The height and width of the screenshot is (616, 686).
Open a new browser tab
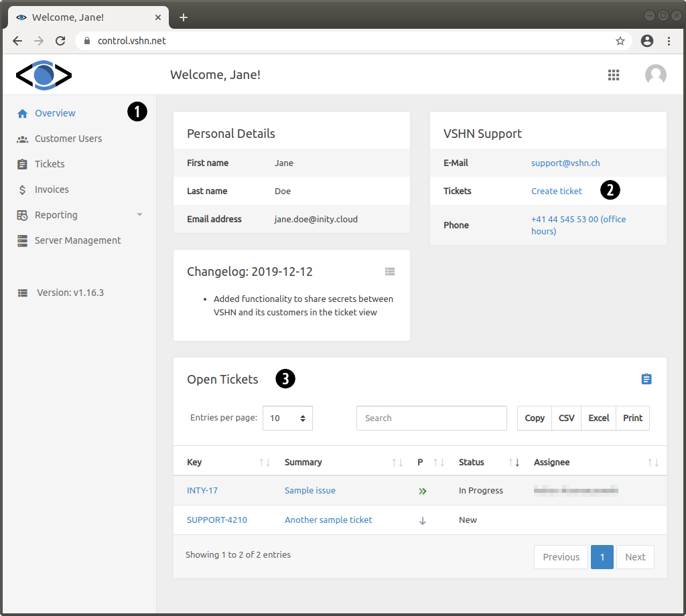point(184,17)
